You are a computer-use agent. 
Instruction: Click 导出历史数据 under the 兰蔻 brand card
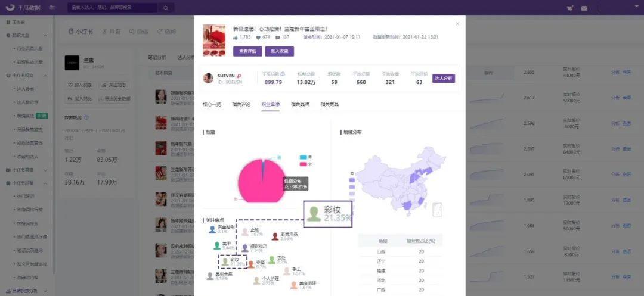(x=114, y=98)
